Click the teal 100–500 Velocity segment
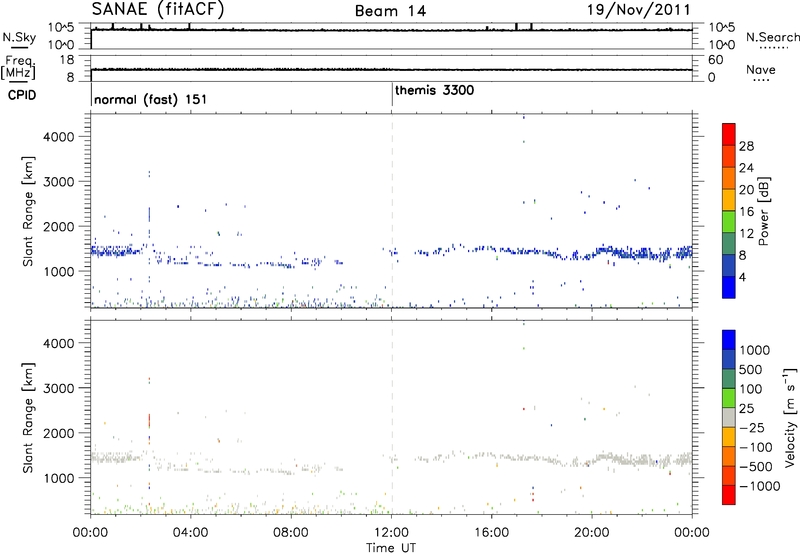Image resolution: width=800 pixels, height=554 pixels. pyautogui.click(x=729, y=379)
